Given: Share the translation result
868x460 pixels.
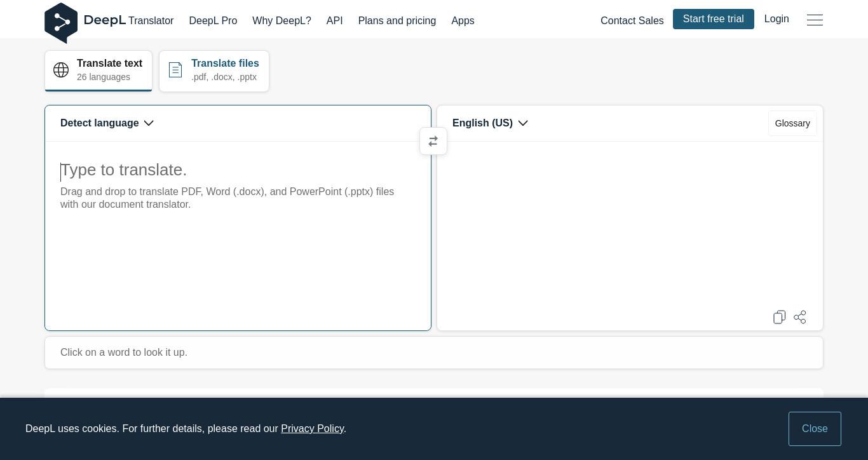Looking at the screenshot, I should point(800,317).
